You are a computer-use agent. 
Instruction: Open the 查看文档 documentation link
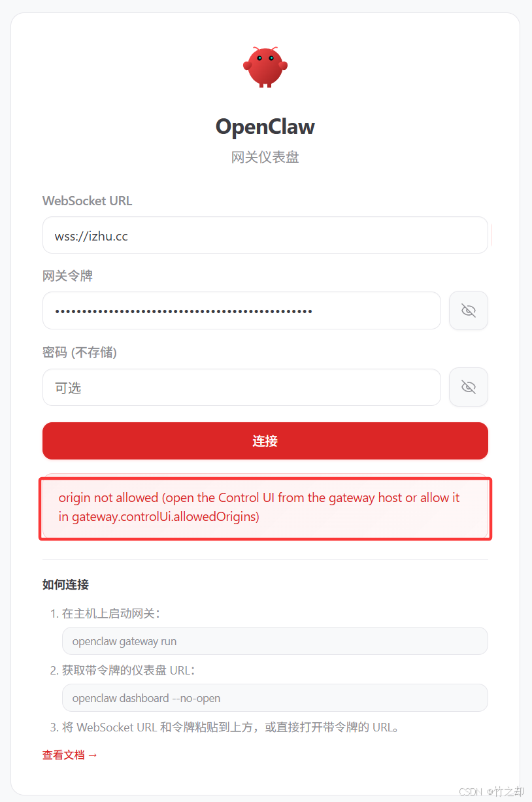[x=70, y=755]
